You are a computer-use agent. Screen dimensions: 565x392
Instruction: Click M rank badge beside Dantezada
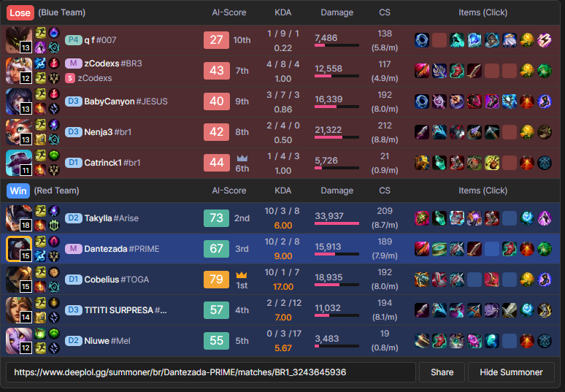(x=74, y=249)
